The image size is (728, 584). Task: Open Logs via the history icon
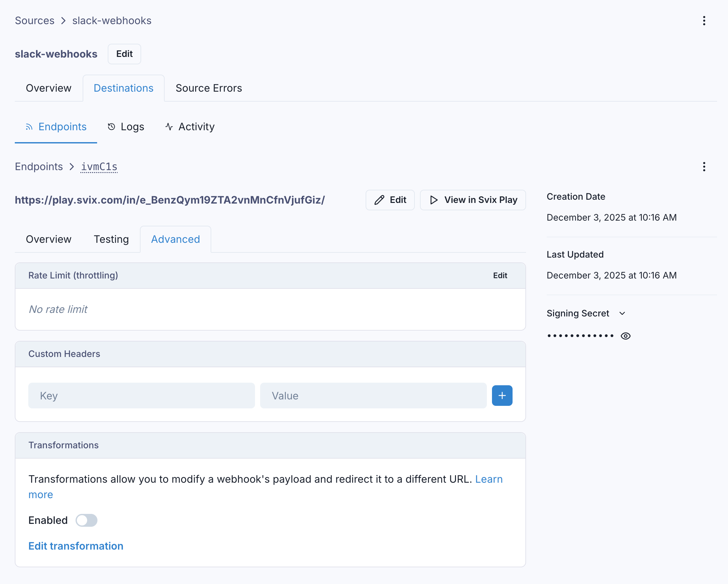click(x=112, y=127)
